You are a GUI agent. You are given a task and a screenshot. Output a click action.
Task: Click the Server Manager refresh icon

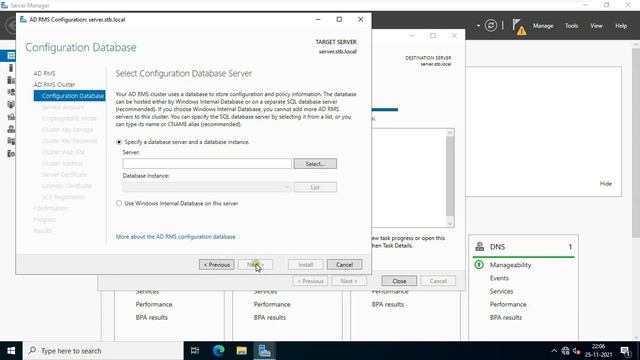(491, 26)
